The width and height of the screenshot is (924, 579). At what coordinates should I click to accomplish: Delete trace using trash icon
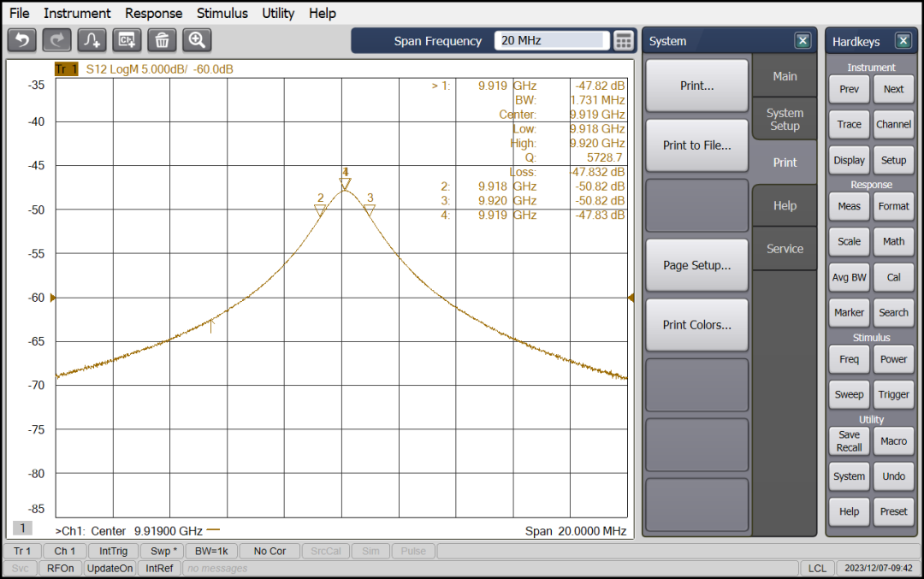click(x=162, y=40)
